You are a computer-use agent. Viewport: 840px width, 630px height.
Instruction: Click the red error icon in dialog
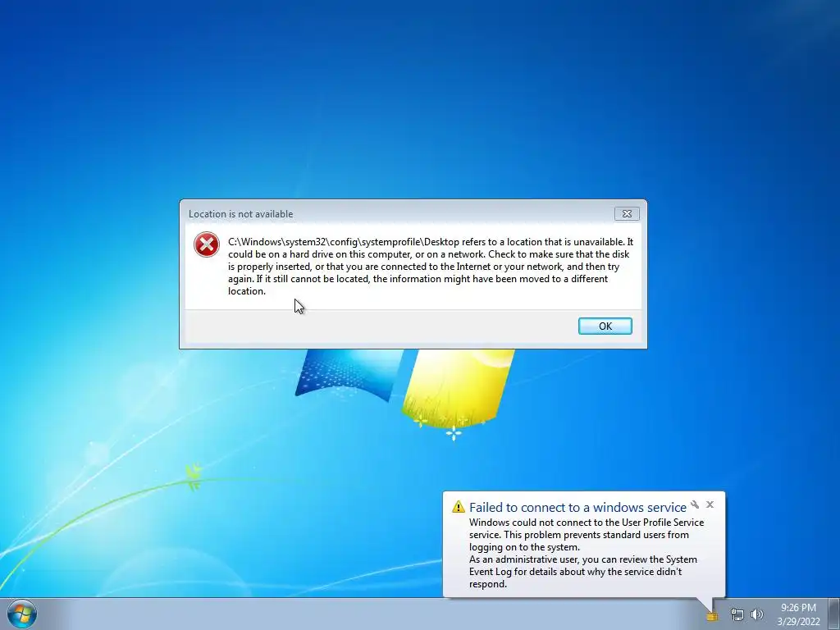[x=206, y=244]
